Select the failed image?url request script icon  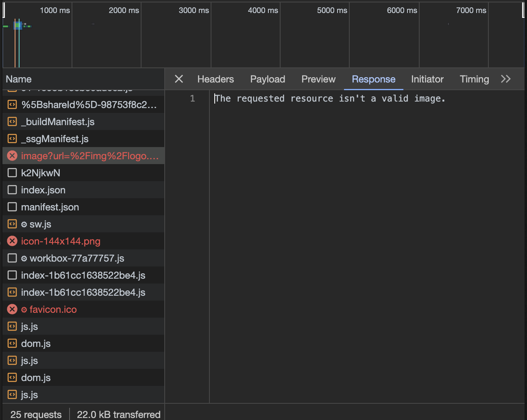coord(12,156)
